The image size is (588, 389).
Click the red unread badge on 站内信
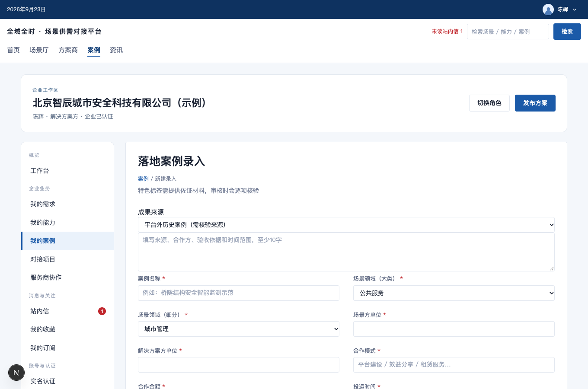point(102,311)
